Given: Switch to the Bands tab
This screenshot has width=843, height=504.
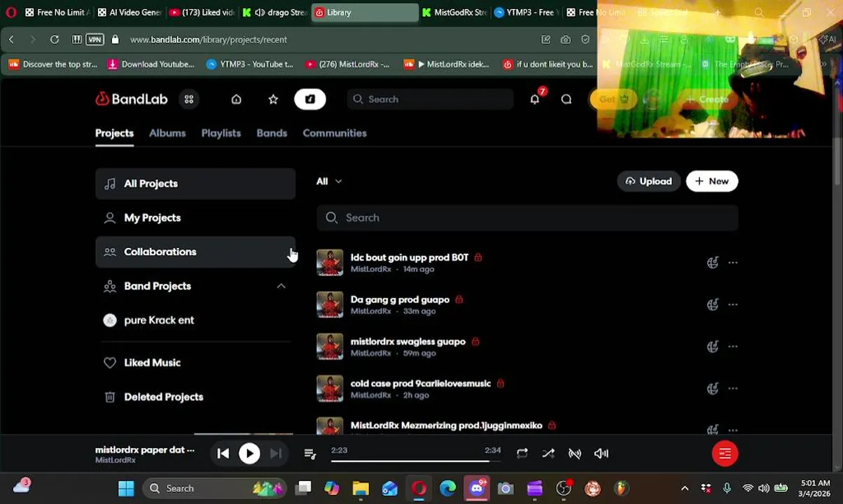Looking at the screenshot, I should [x=272, y=133].
